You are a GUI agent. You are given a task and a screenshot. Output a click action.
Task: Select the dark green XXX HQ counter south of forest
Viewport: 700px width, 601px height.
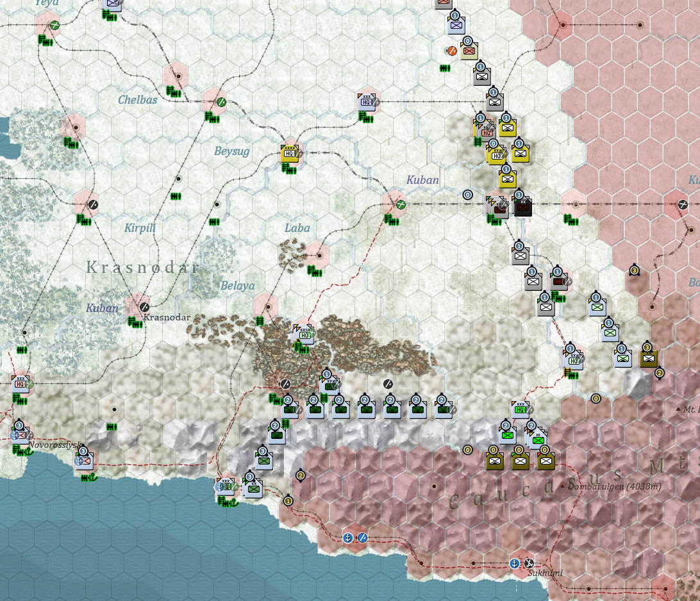tap(330, 386)
